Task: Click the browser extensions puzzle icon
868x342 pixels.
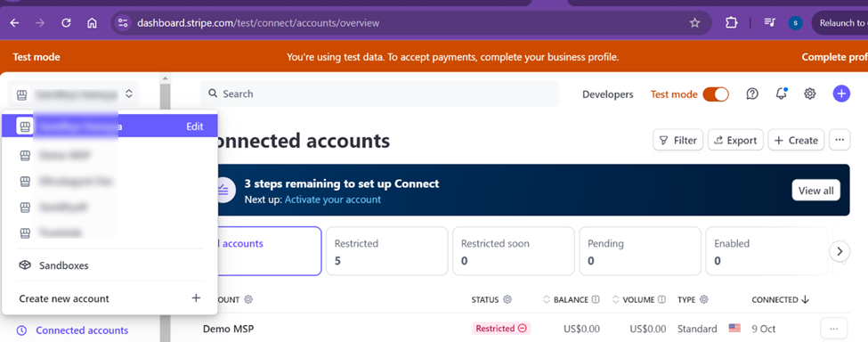Action: click(x=731, y=22)
